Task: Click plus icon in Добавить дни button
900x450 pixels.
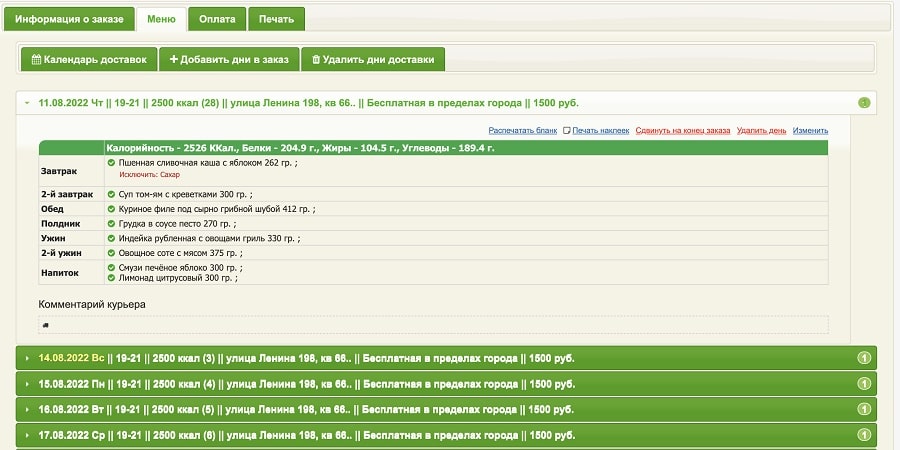Action: coord(174,59)
